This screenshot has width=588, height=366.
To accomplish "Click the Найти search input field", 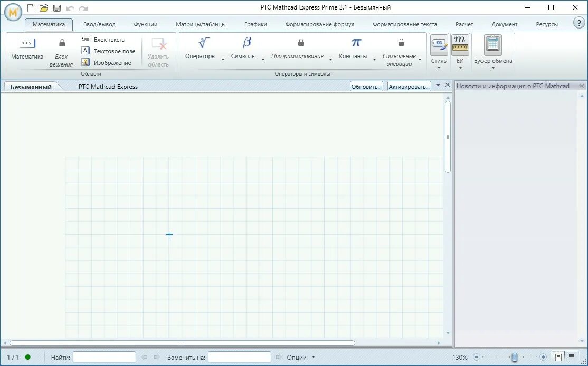I will point(105,357).
